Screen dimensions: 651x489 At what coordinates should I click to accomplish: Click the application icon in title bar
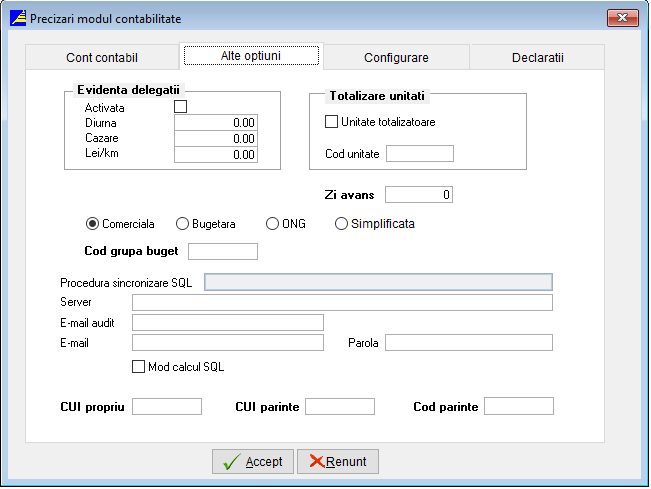pyautogui.click(x=16, y=18)
